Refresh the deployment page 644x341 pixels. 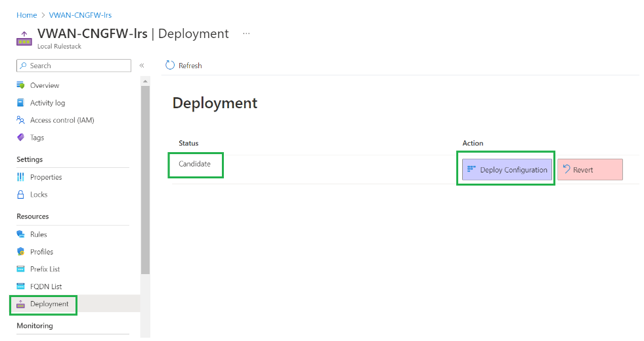[x=183, y=66]
